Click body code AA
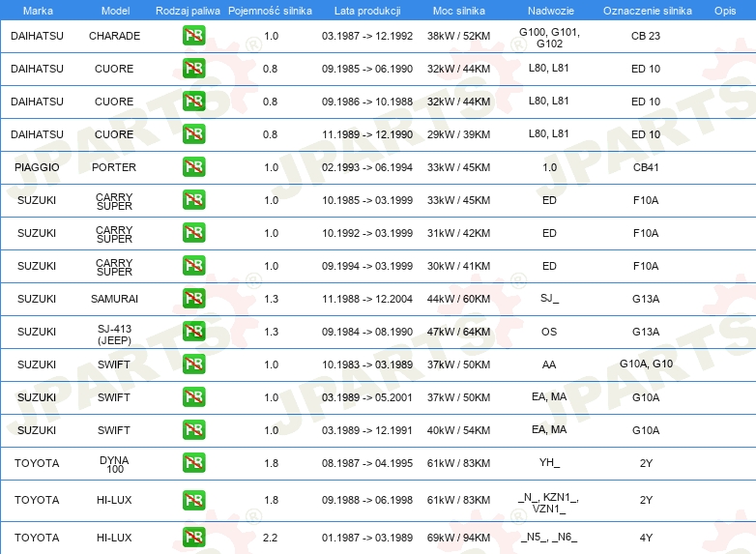 coord(549,364)
